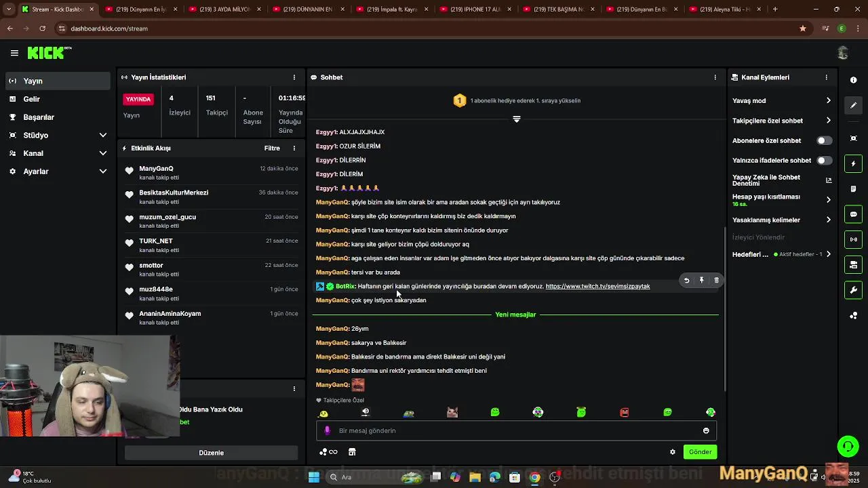Screen dimensions: 868x488
Task: Open Takipçilere özel sohbet settings
Action: tap(782, 121)
